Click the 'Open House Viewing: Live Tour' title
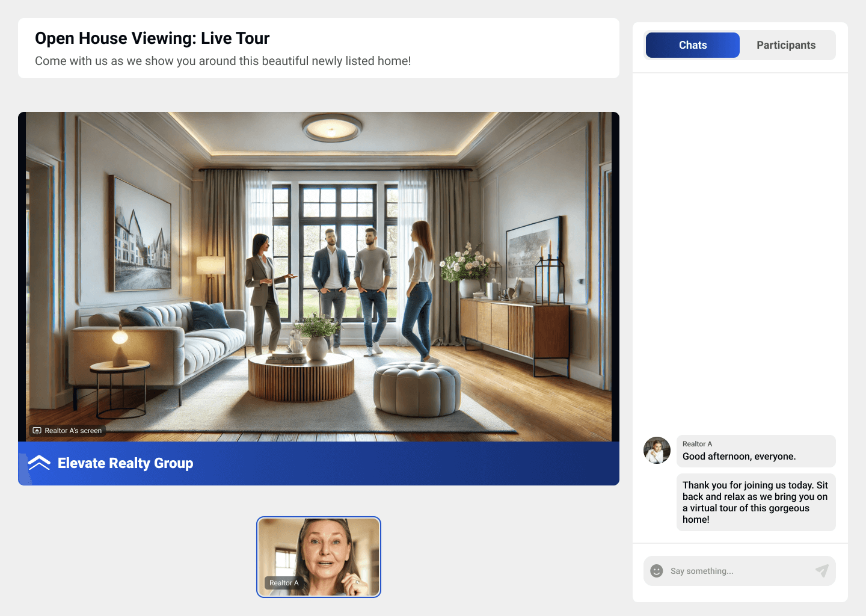Viewport: 866px width, 616px height. pos(152,38)
